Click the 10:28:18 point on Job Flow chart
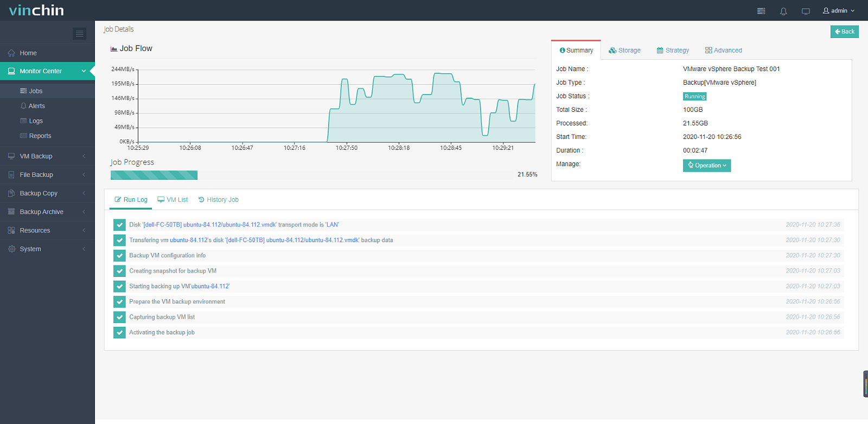Viewport: 868px width, 424px height. (399, 148)
